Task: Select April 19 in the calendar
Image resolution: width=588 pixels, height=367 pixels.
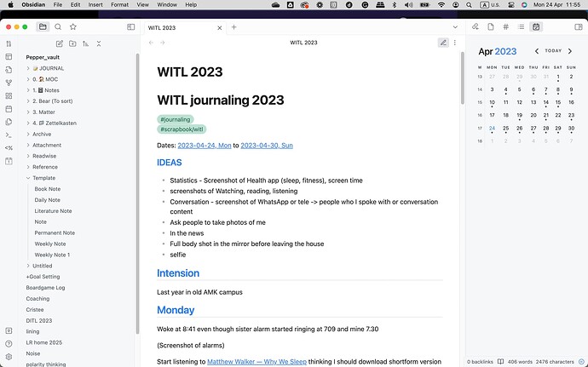Action: point(519,116)
